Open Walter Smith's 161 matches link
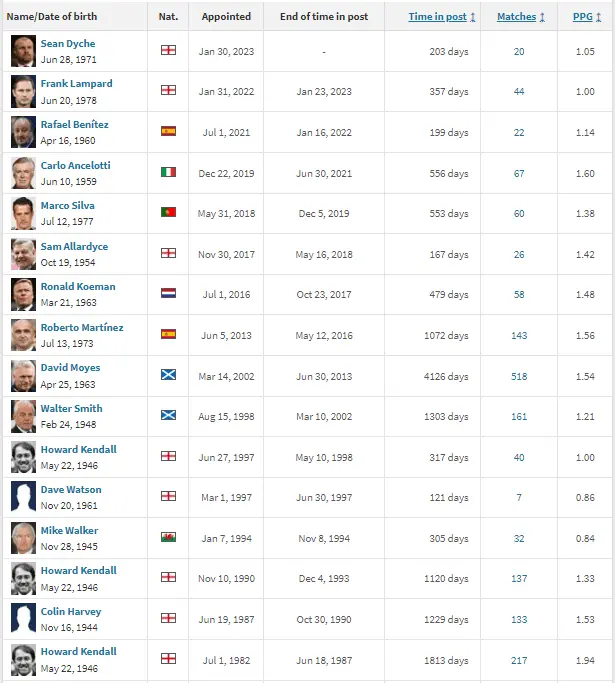Screen dimensions: 615x683 [518, 416]
